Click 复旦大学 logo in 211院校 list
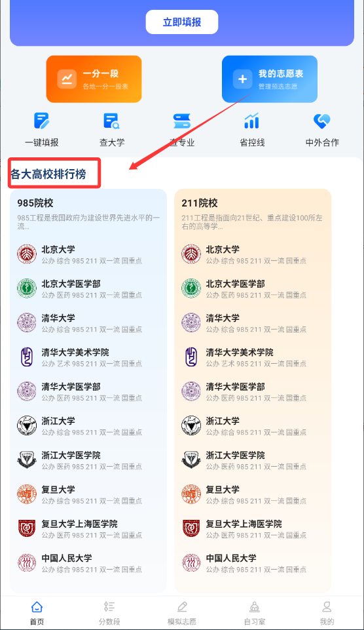The width and height of the screenshot is (364, 630). click(x=191, y=494)
